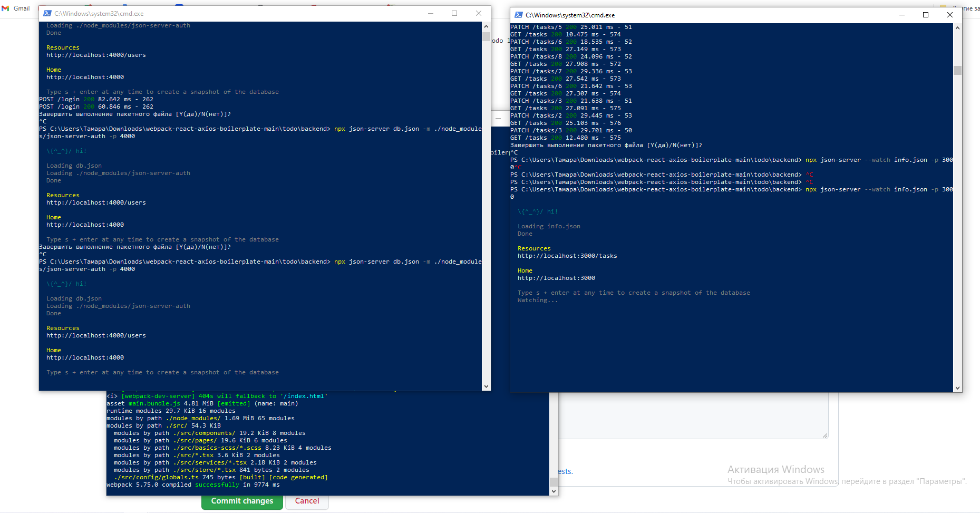This screenshot has width=980, height=513.
Task: Click the 'POST /login 200 60.846 ms' line
Action: (96, 107)
